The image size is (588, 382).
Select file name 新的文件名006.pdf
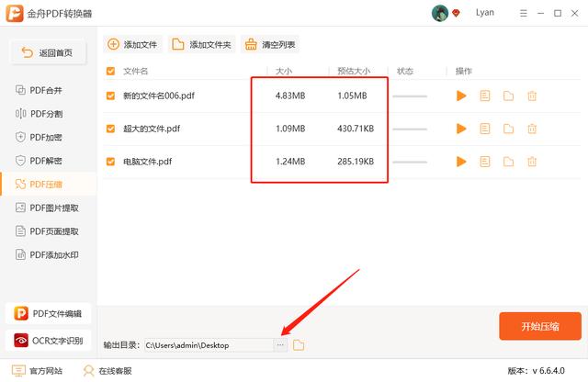coord(159,96)
